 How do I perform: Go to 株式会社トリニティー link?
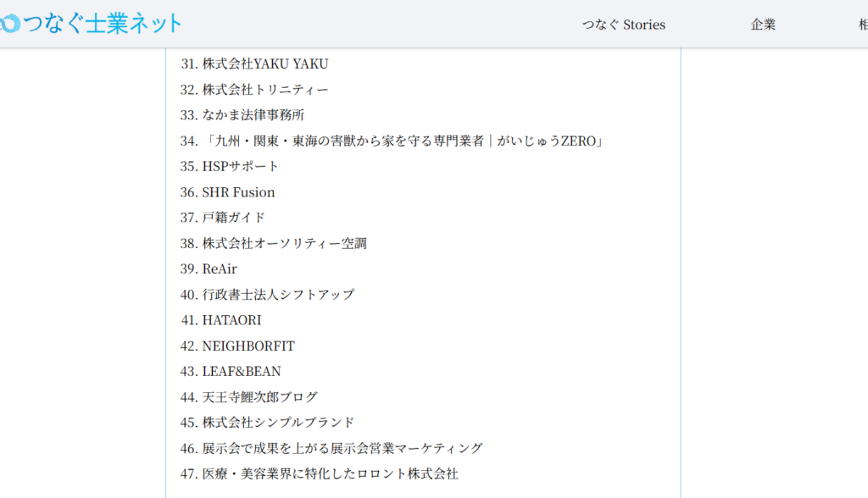pyautogui.click(x=264, y=89)
